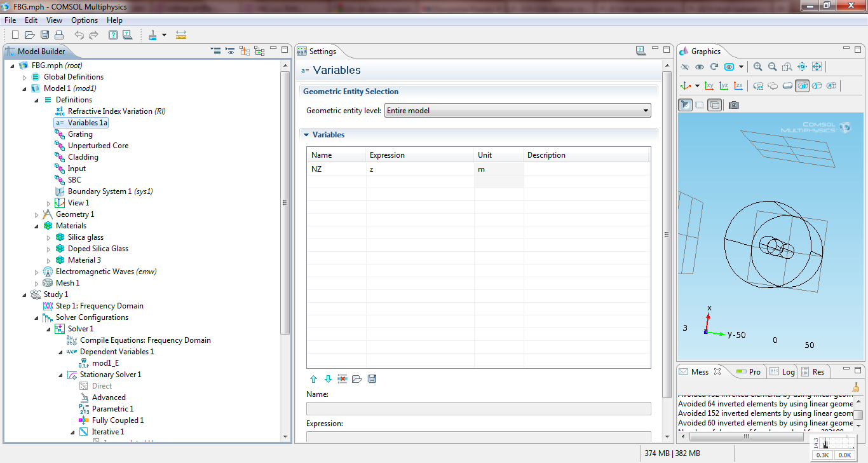Click the Name input field
The image size is (868, 463).
click(x=478, y=408)
